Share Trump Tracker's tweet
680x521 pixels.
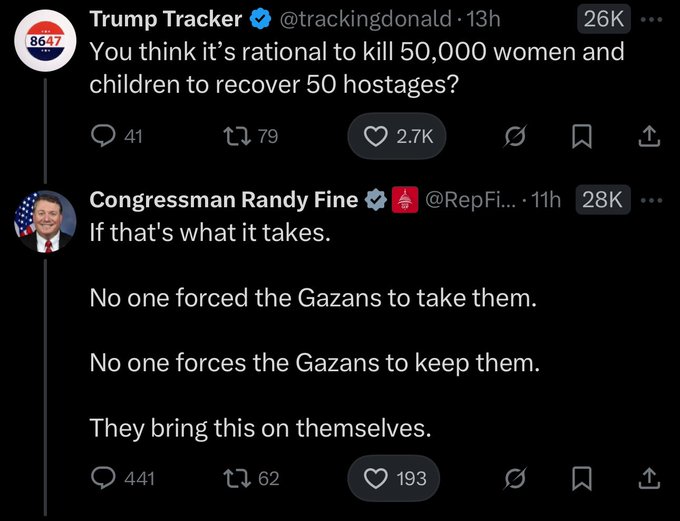click(x=647, y=137)
